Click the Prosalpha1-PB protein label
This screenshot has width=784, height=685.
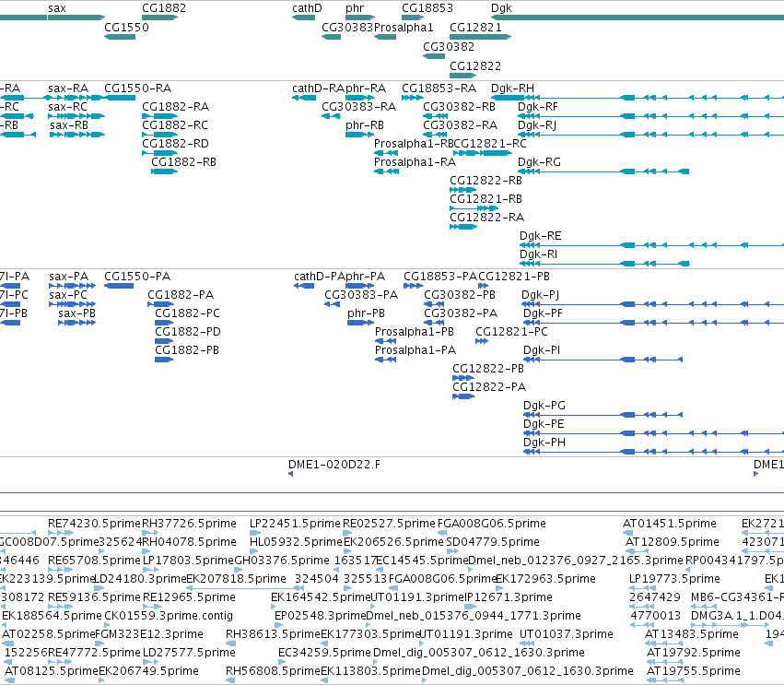(415, 332)
